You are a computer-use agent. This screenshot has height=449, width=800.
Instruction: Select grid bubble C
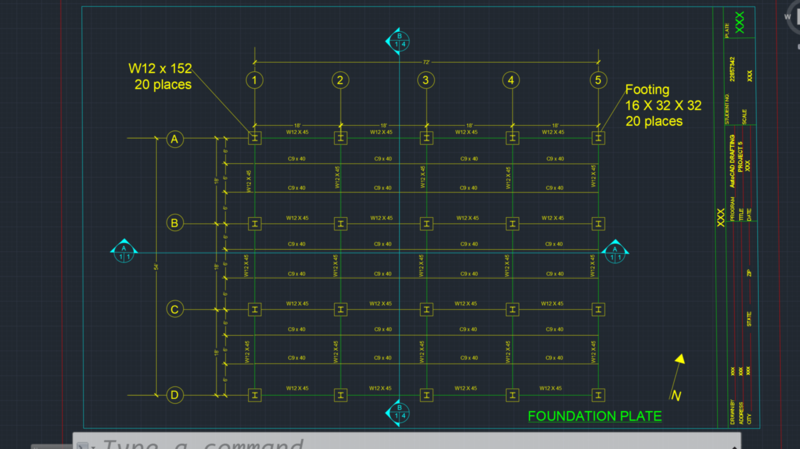[175, 309]
